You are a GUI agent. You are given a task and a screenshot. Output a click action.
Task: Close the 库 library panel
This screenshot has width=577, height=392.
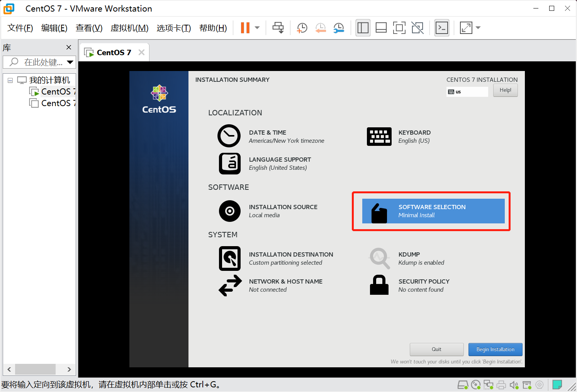pyautogui.click(x=69, y=47)
